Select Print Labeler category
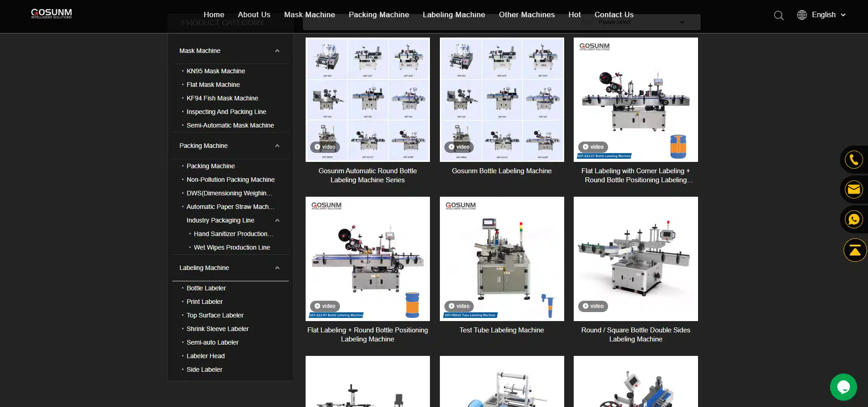The height and width of the screenshot is (407, 868). tap(204, 302)
